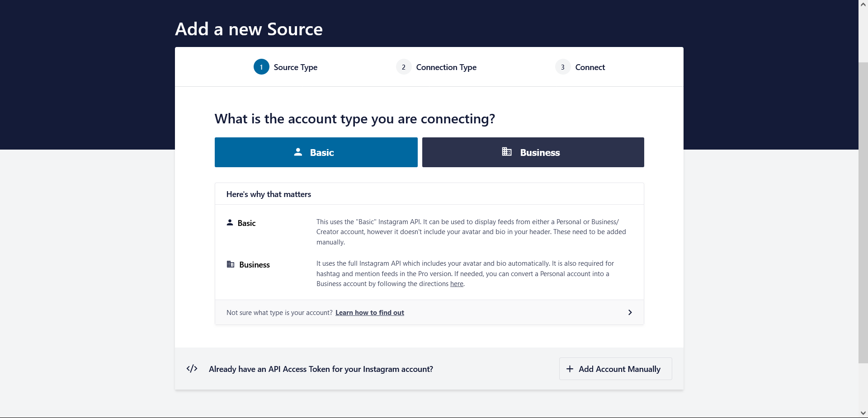The image size is (868, 418).
Task: Click the step 3 number circle
Action: pyautogui.click(x=562, y=67)
